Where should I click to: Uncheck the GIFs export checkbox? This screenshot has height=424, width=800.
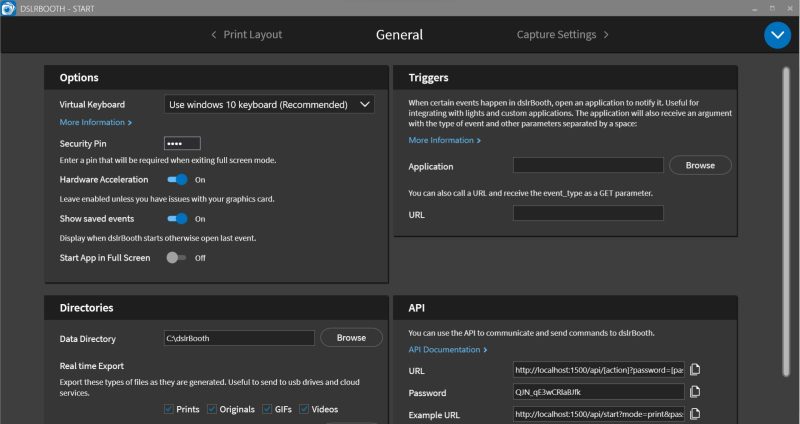pyautogui.click(x=267, y=409)
